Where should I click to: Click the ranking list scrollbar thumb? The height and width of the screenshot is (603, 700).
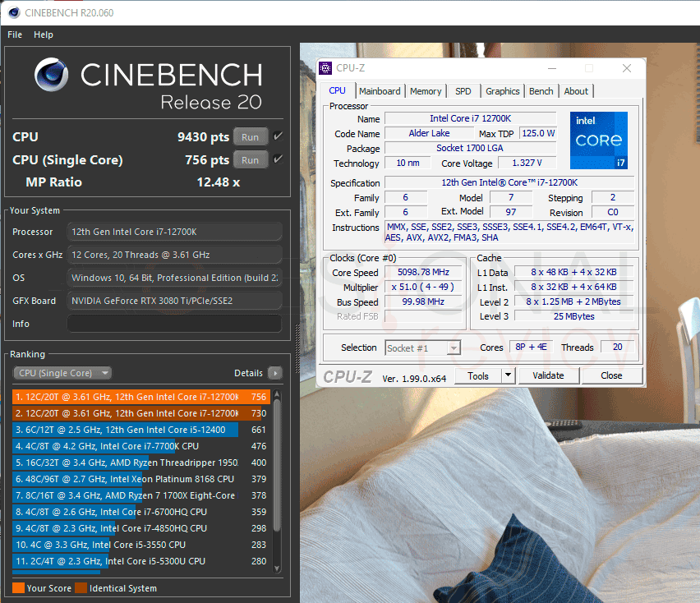[277, 465]
